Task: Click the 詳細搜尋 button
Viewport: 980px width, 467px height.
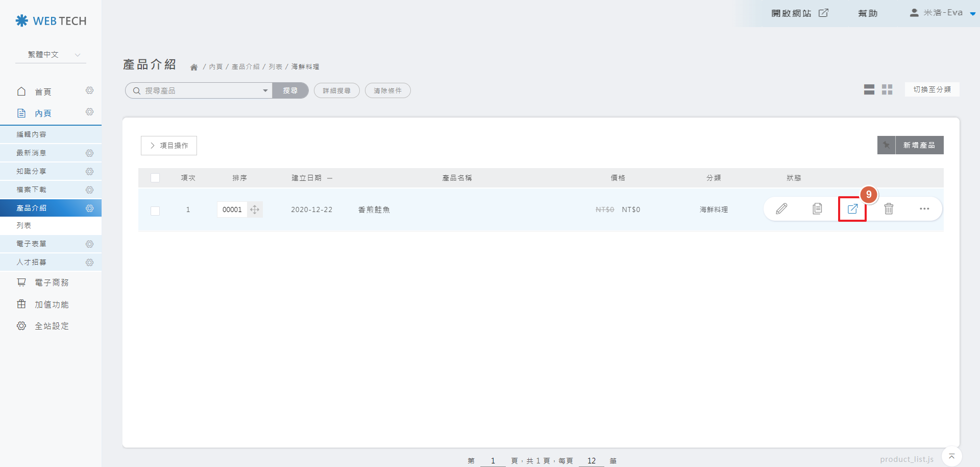Action: coord(337,90)
